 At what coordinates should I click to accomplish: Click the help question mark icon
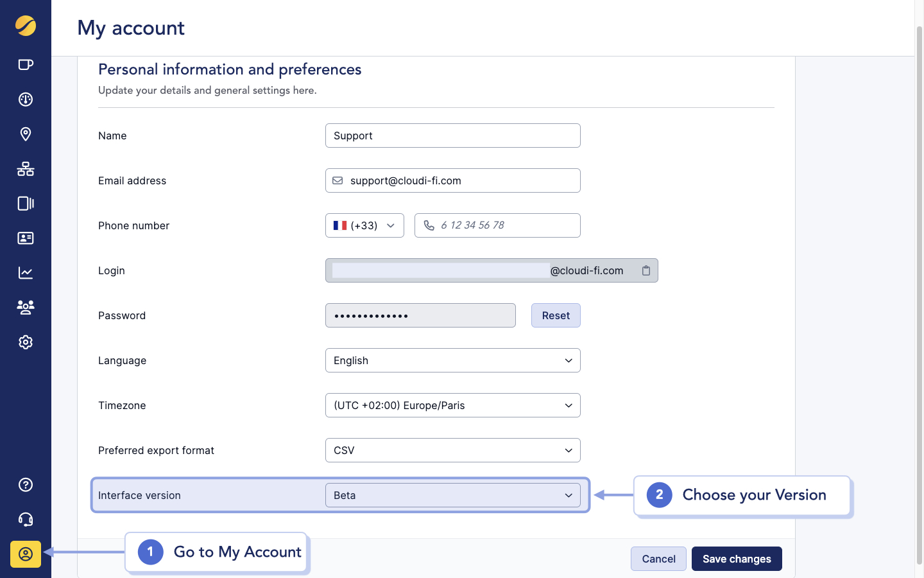26,484
